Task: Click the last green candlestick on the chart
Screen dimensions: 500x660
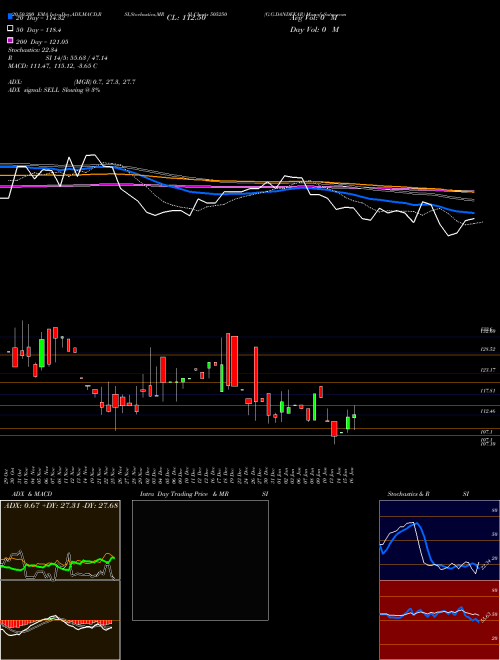Action: coord(354,416)
